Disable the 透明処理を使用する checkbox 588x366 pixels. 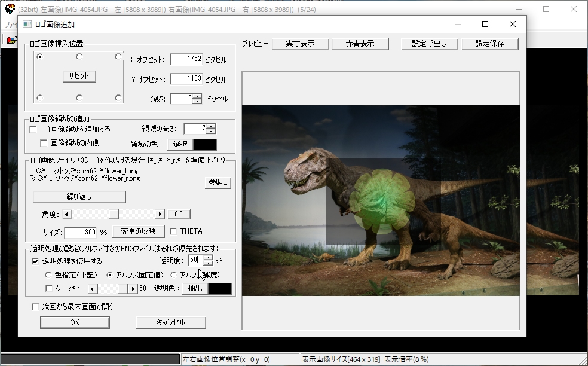(x=35, y=261)
